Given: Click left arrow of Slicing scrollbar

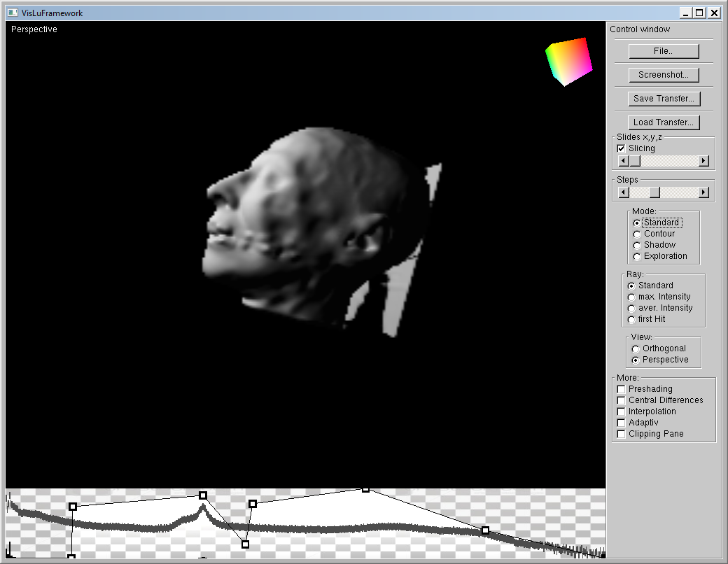Looking at the screenshot, I should [x=622, y=161].
